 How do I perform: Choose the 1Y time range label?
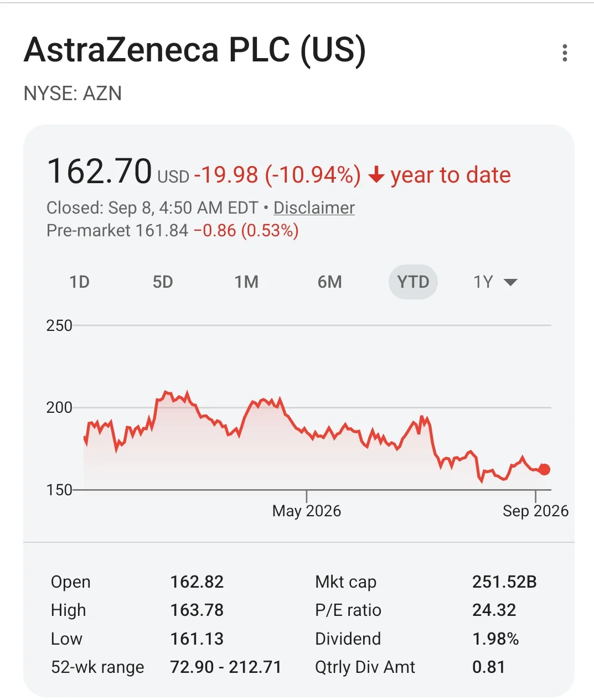pos(483,282)
